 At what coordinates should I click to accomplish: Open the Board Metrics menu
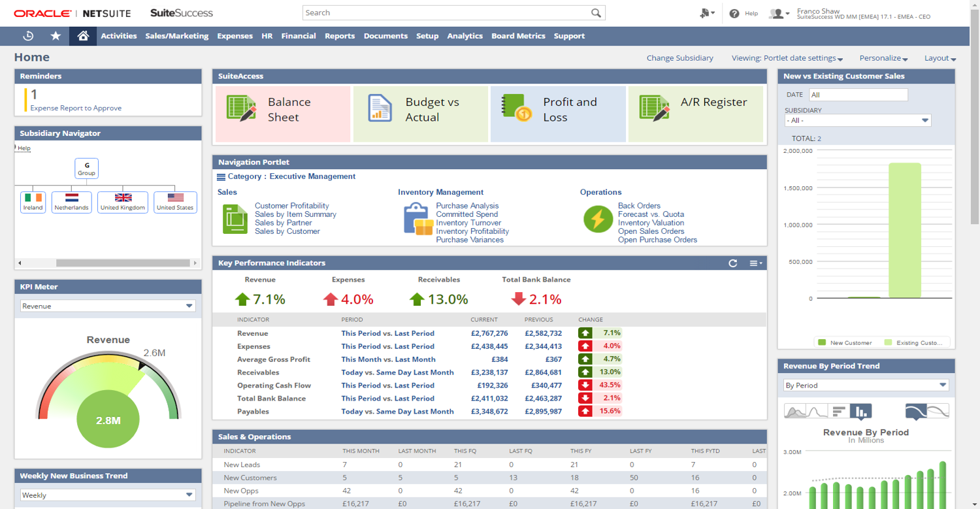coord(518,36)
